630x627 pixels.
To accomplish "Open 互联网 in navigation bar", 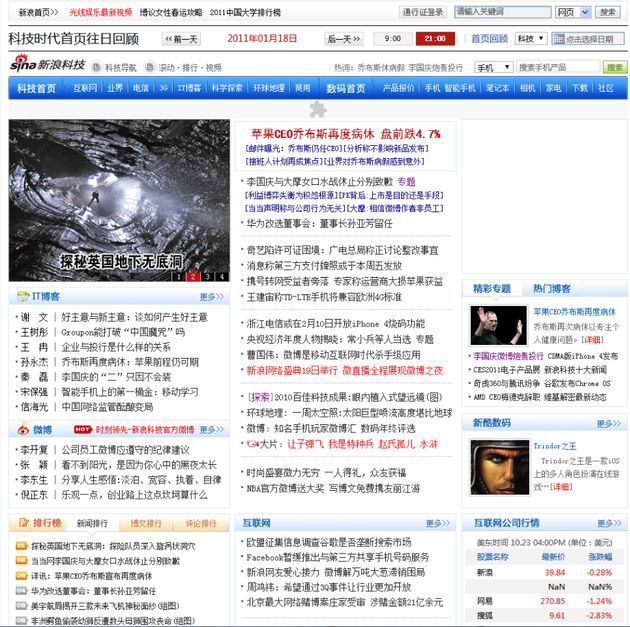I will coord(85,88).
